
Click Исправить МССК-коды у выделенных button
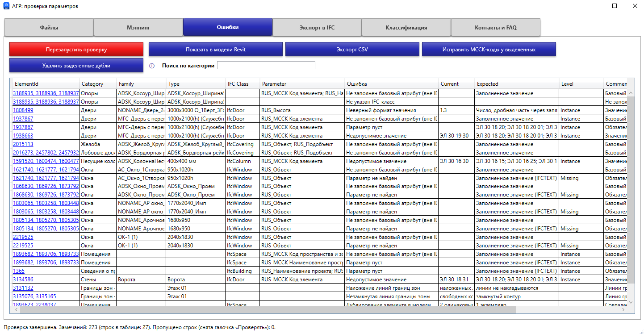[489, 49]
